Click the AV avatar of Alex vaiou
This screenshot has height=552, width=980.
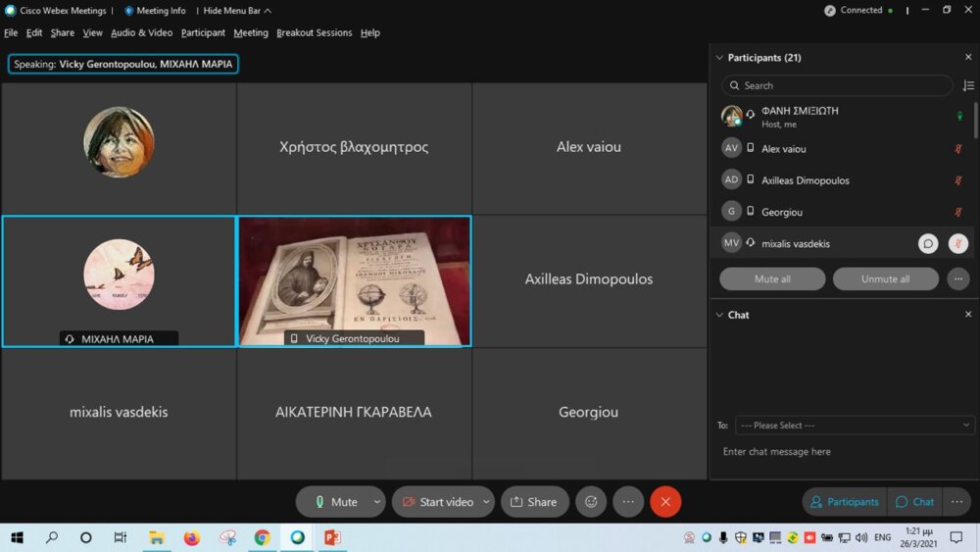(x=731, y=148)
